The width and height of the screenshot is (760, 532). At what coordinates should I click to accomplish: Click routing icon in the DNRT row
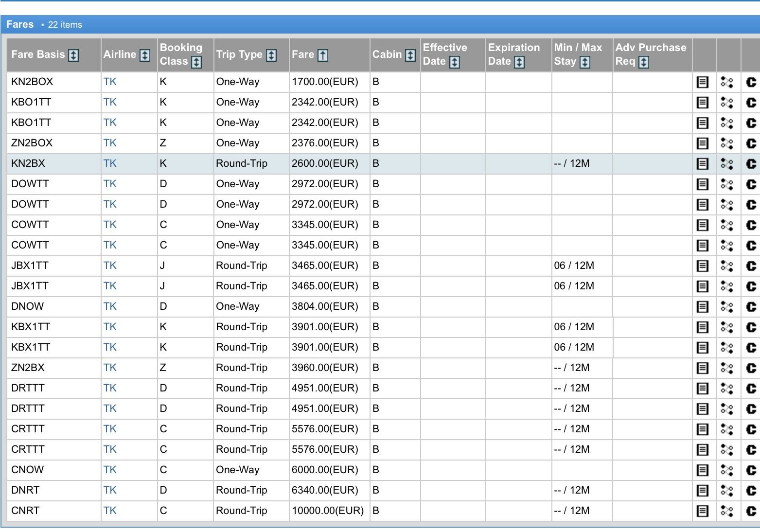(x=726, y=491)
